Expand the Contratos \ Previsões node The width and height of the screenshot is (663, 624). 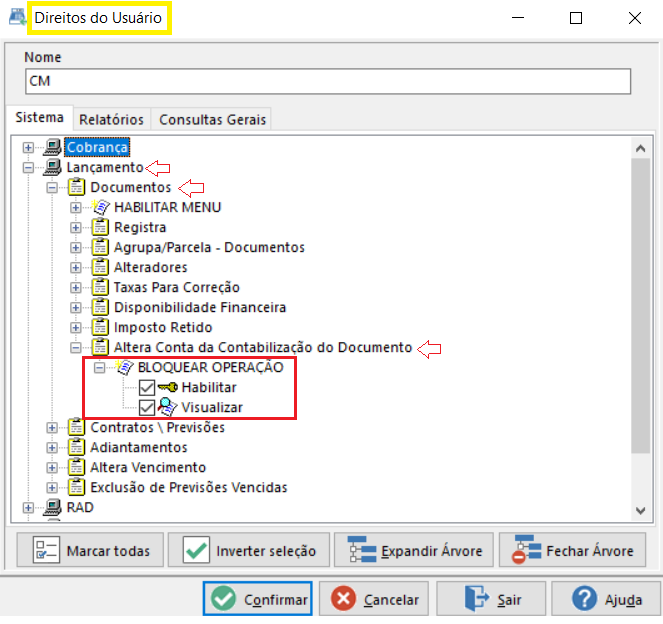coord(52,427)
